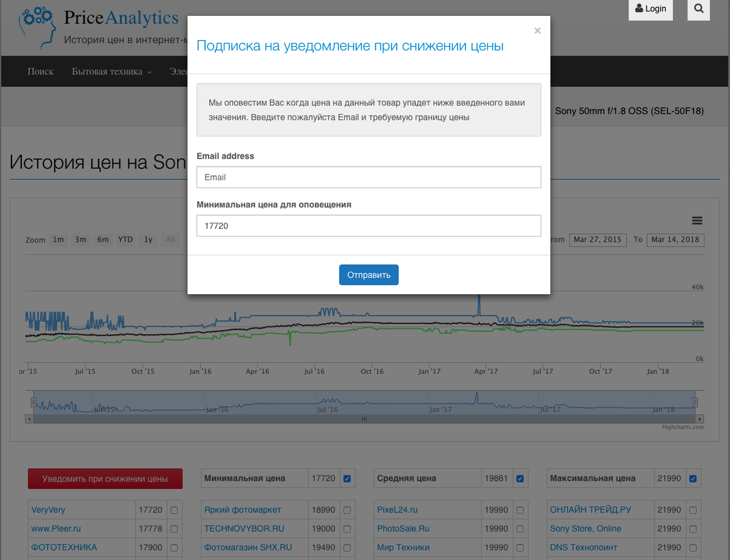Select the 3m zoom range
The width and height of the screenshot is (730, 560).
81,240
